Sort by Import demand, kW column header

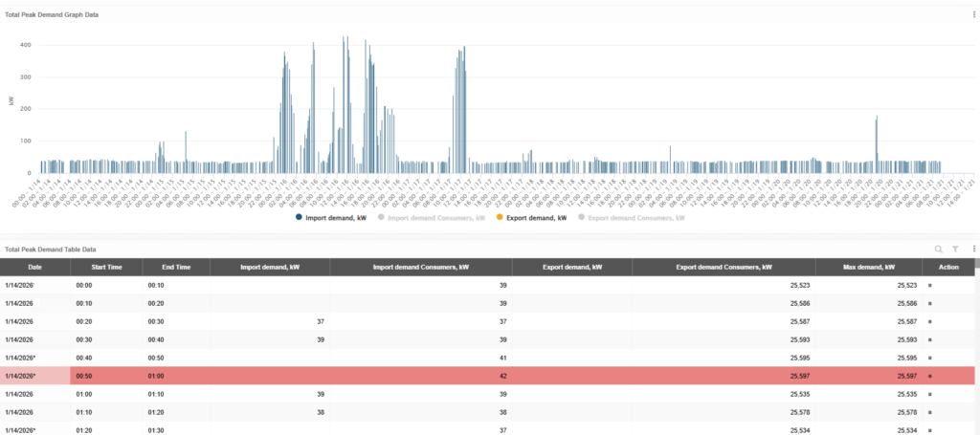[270, 267]
